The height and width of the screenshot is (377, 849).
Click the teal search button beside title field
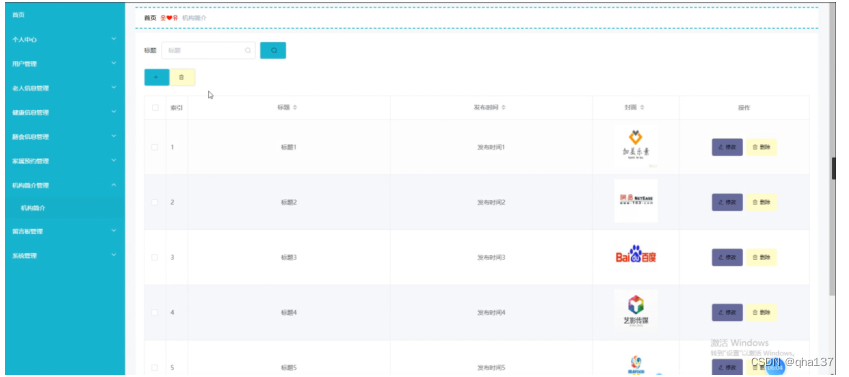click(273, 50)
